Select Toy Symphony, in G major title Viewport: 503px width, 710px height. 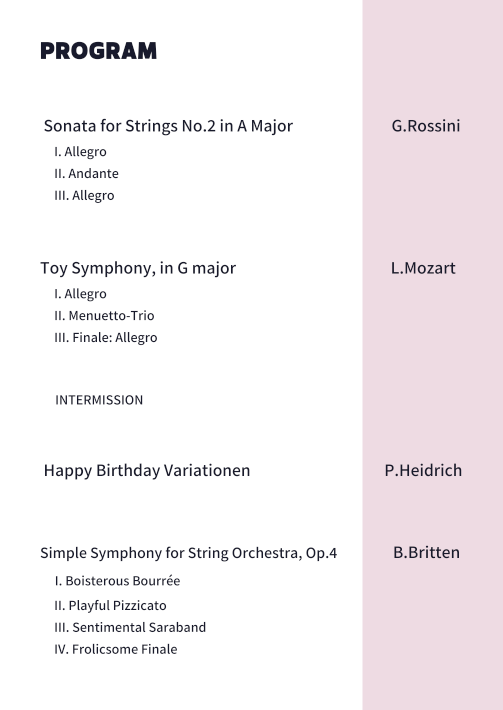[x=138, y=268]
